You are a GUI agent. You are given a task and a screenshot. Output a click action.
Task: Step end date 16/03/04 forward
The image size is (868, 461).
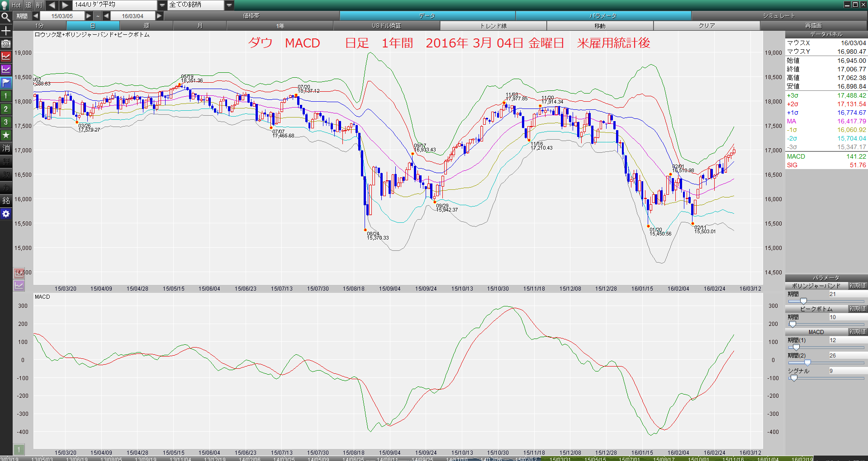tap(159, 16)
